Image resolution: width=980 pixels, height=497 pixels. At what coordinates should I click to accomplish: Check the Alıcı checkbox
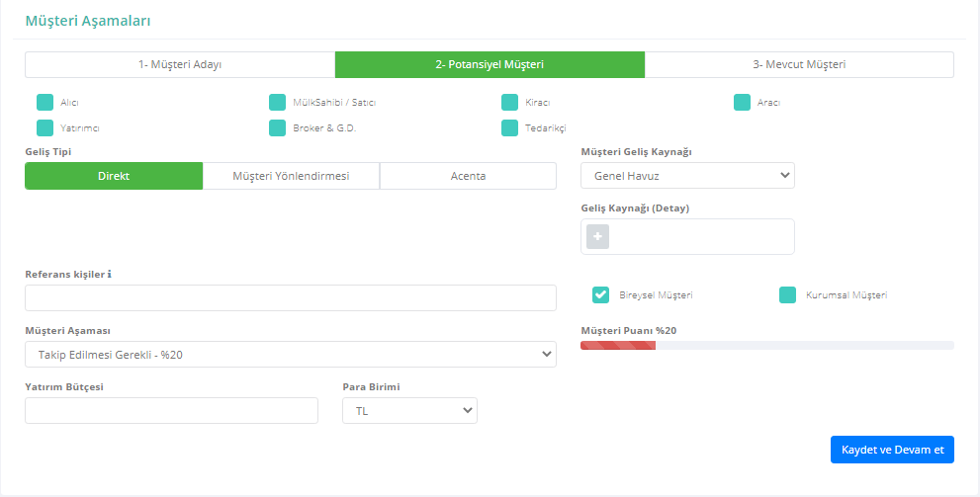click(x=45, y=103)
